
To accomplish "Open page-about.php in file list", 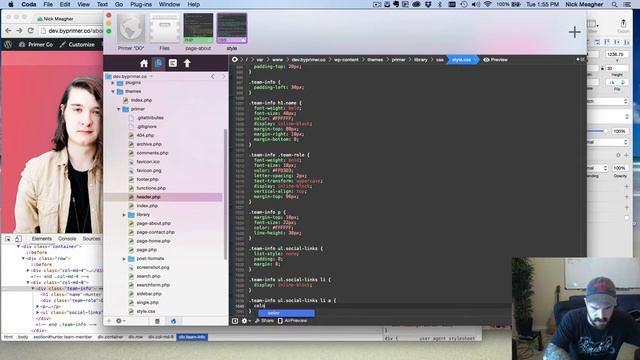I will [x=153, y=223].
